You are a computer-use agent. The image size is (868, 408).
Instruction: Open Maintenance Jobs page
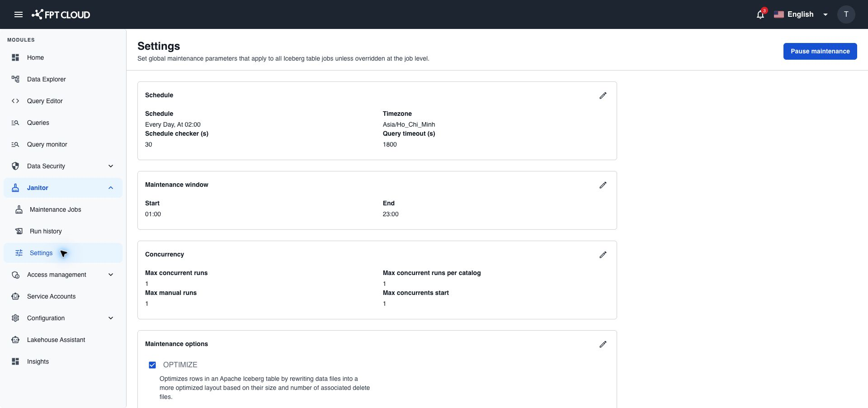tap(63, 209)
